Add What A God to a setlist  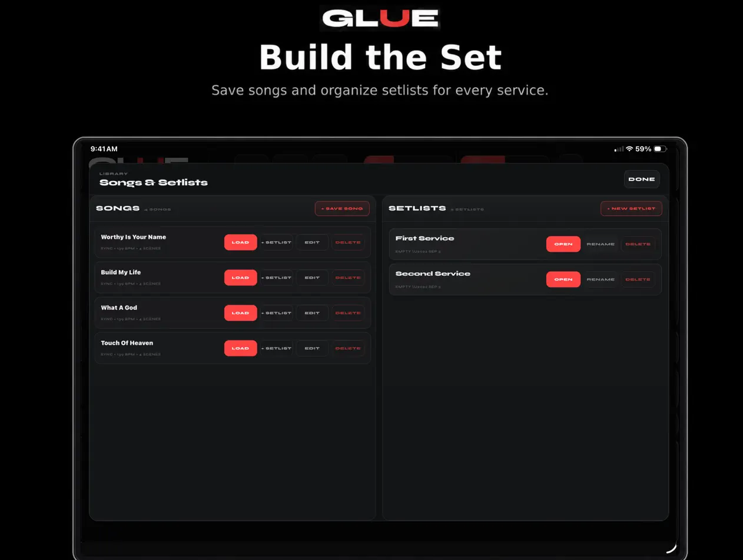(x=277, y=313)
